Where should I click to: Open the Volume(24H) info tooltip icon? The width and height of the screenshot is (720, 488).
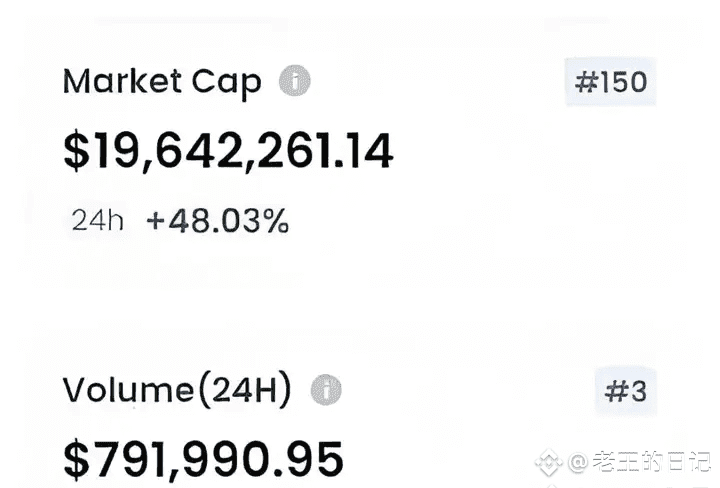(x=325, y=390)
